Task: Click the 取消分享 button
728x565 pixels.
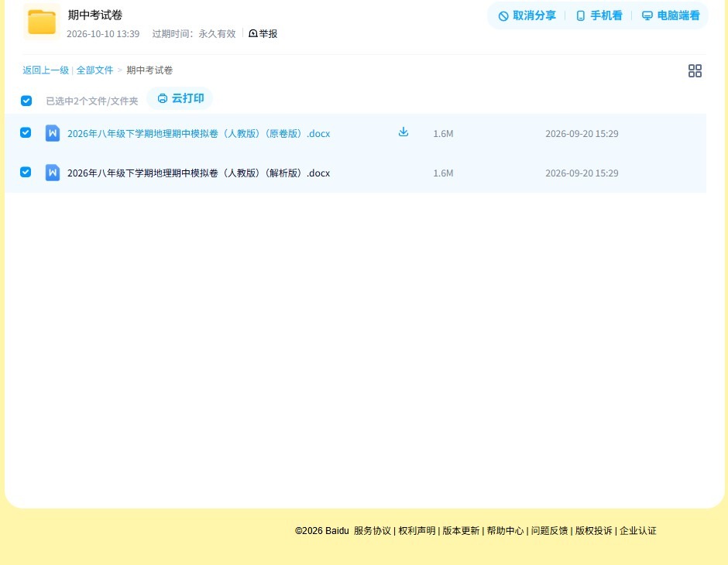Action: pos(527,15)
